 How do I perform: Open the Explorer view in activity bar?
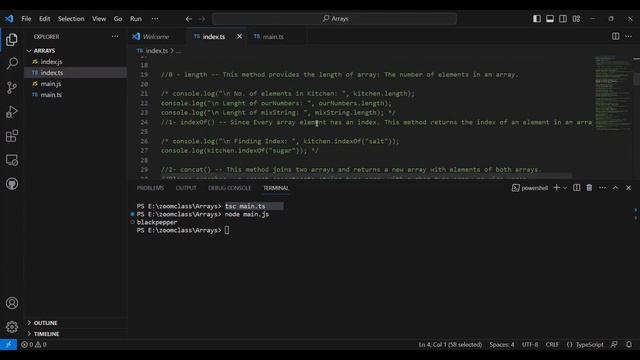point(12,40)
